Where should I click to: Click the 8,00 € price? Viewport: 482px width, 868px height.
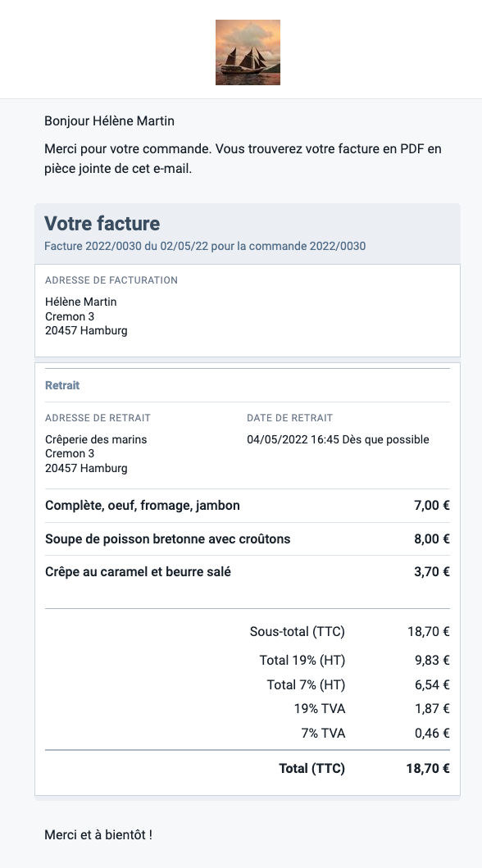click(x=432, y=539)
